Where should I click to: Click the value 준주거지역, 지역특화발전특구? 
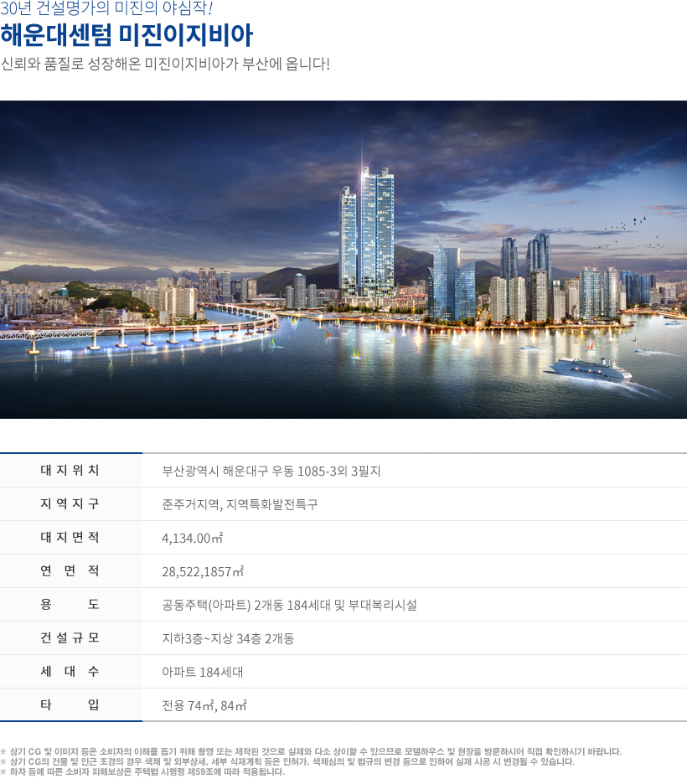coord(240,504)
